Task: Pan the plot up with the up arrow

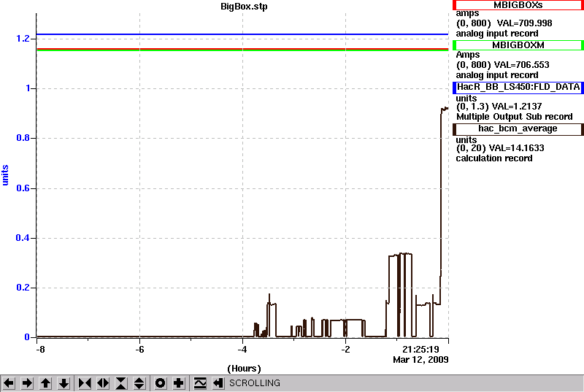Action: pos(45,383)
